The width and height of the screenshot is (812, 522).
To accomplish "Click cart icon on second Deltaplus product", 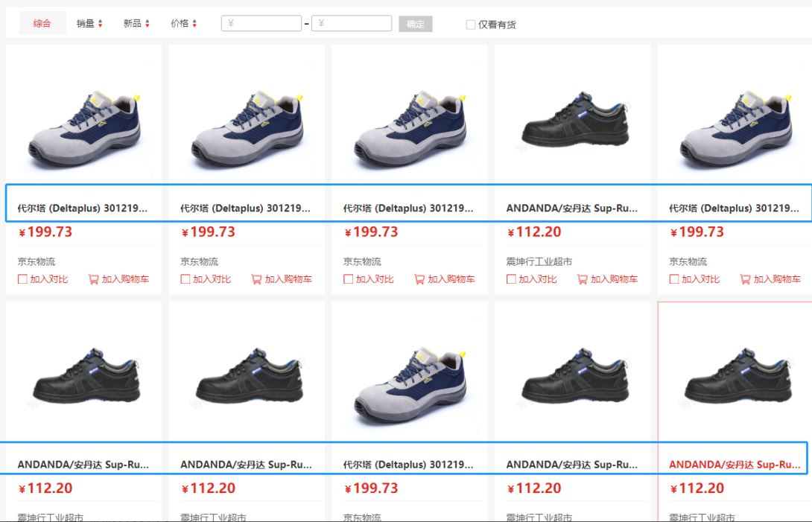I will point(256,279).
